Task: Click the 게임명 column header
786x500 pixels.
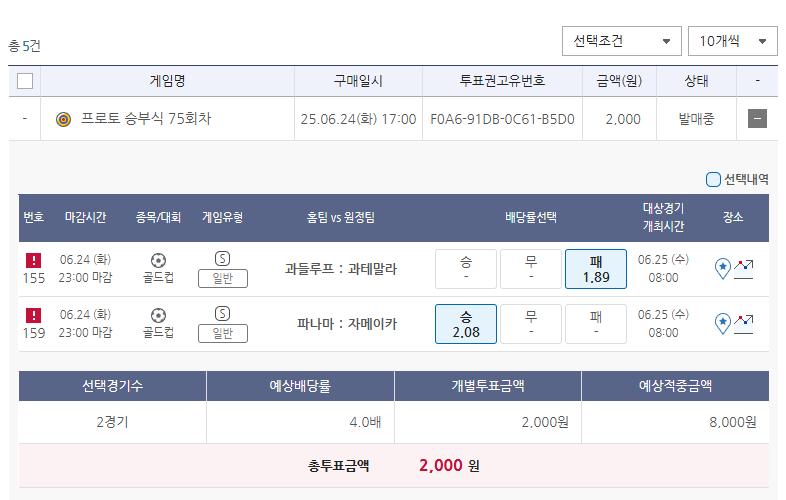Action: click(x=167, y=81)
